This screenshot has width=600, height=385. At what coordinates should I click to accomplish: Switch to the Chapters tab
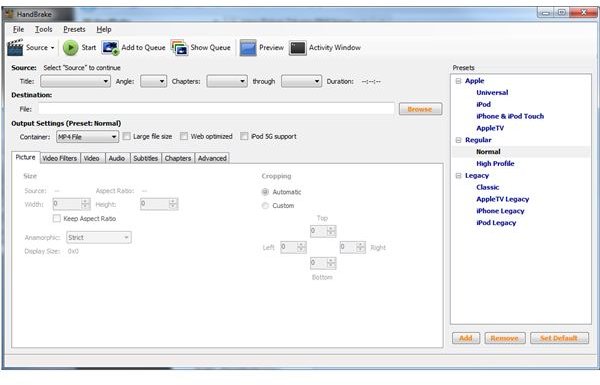[178, 158]
